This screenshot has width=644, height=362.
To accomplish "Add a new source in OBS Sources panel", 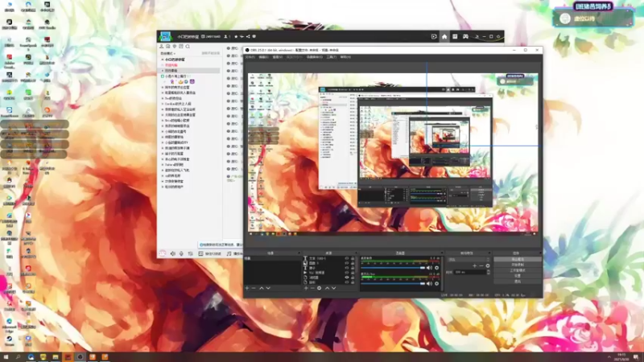I will click(307, 288).
